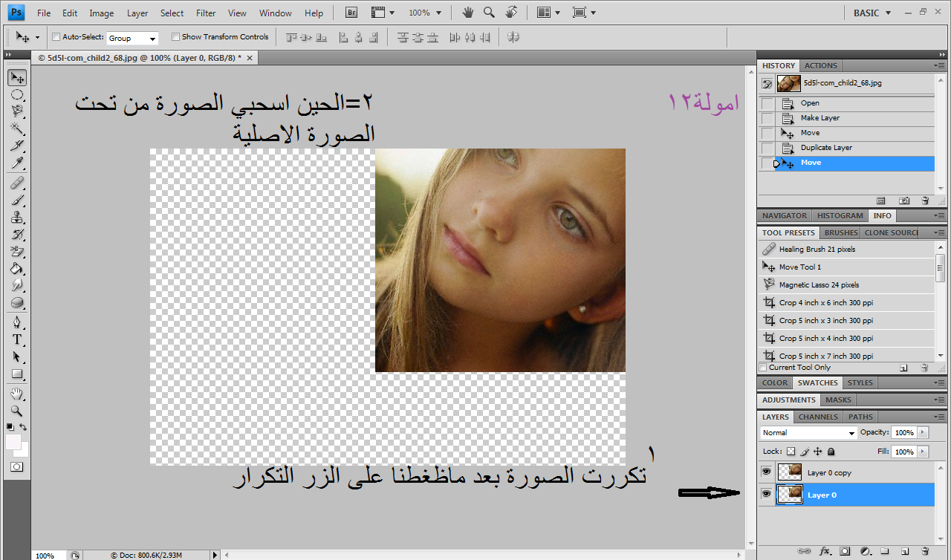Click the delete layer trash icon
This screenshot has width=951, height=560.
[924, 551]
